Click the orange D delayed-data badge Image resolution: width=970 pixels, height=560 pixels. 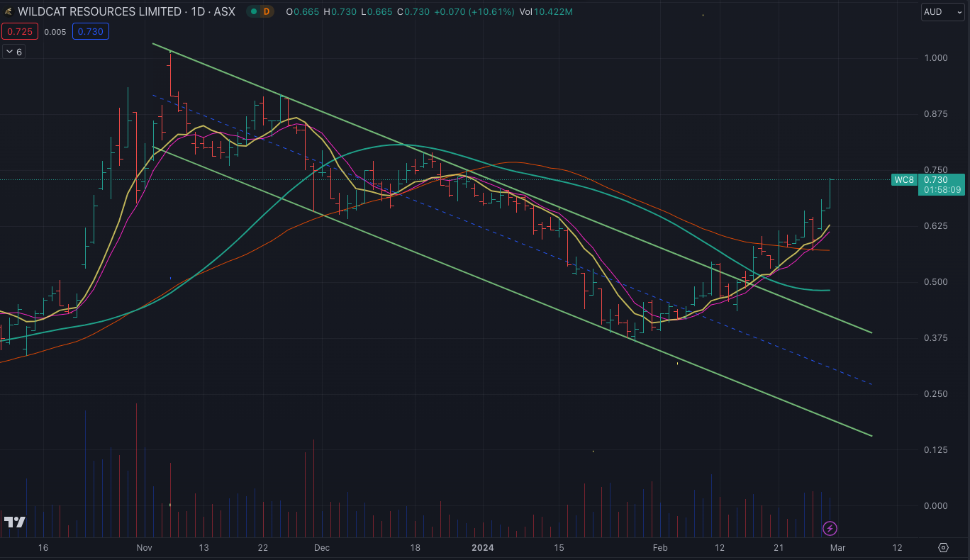coord(267,12)
